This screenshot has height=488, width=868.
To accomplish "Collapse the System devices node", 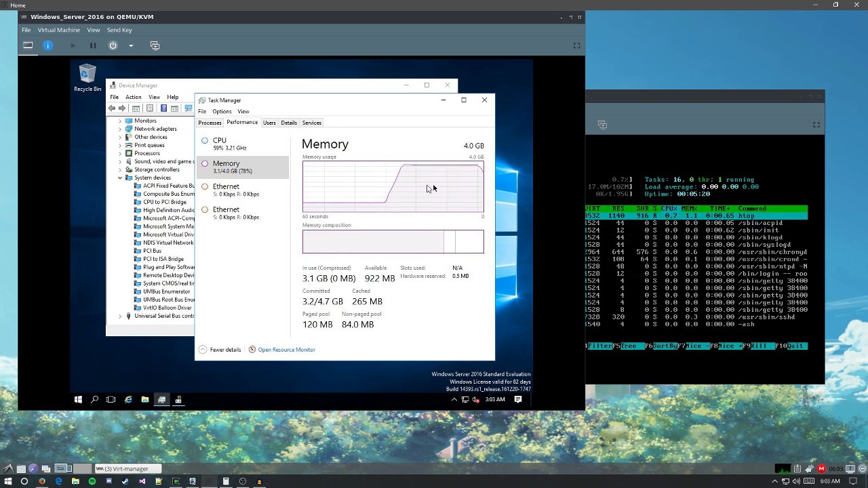I will tap(120, 178).
